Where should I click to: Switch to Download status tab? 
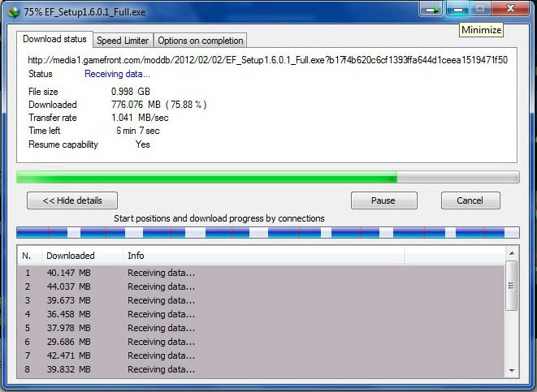54,39
